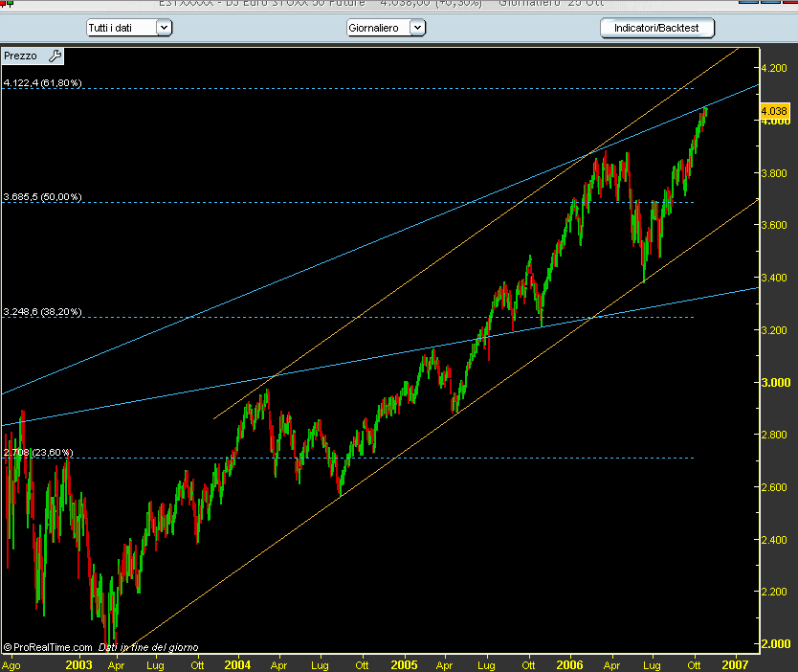Click the 2.800 price axis label
The height and width of the screenshot is (672, 798).
(773, 435)
